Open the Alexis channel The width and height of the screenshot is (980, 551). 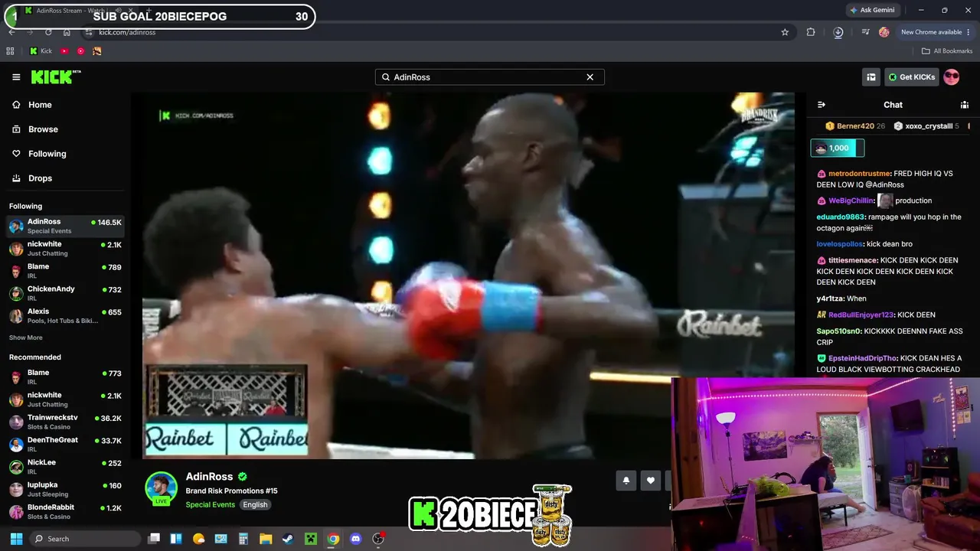(x=65, y=315)
